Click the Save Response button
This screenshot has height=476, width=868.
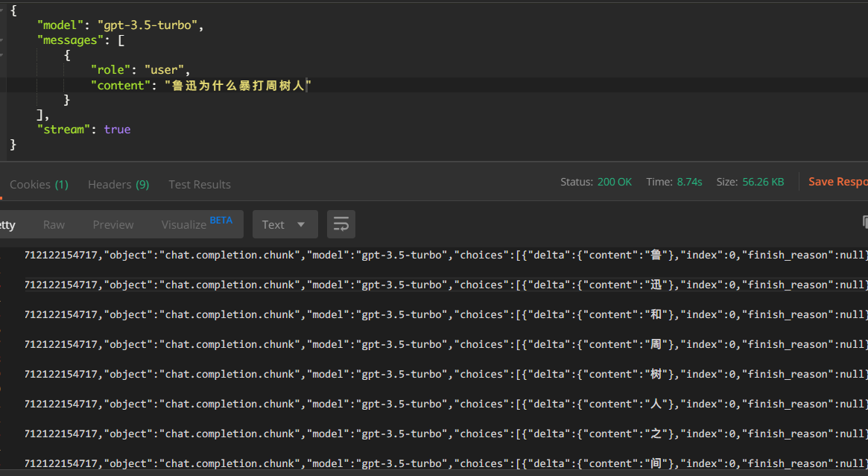pos(837,182)
